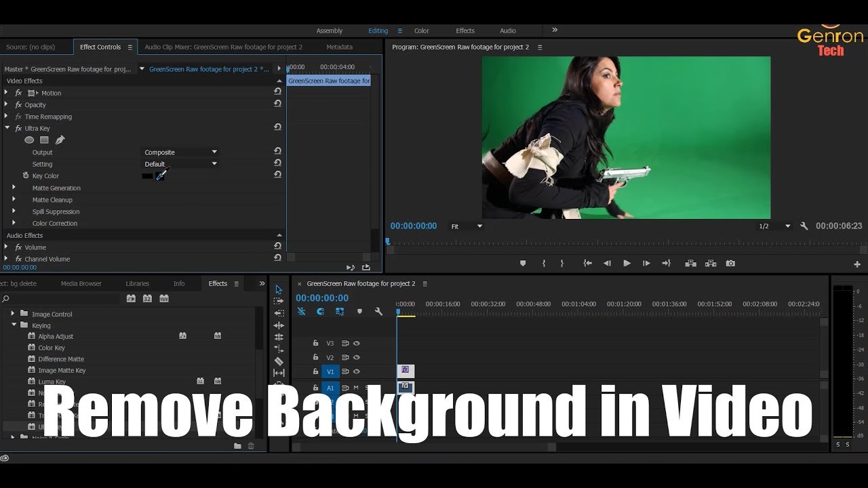Open timeline display settings wrench
Image resolution: width=868 pixels, height=488 pixels.
pyautogui.click(x=378, y=312)
